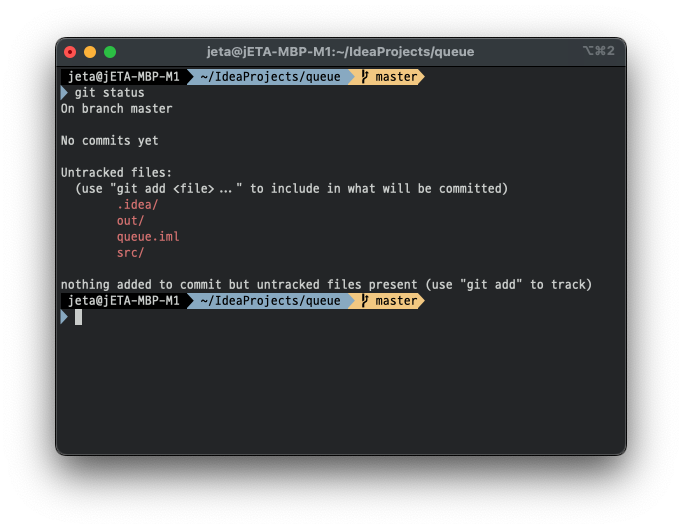
Task: Click the first prompt's jeta@jETA-MBP-M1 host segment
Action: click(x=124, y=77)
